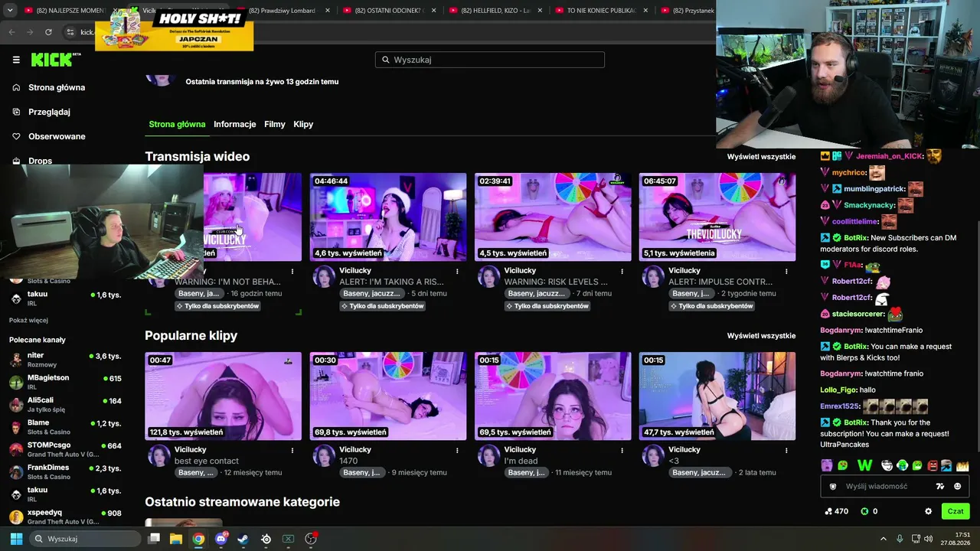This screenshot has height=551, width=980.
Task: Open options menu for the 04:46:44 video
Action: coord(457,271)
